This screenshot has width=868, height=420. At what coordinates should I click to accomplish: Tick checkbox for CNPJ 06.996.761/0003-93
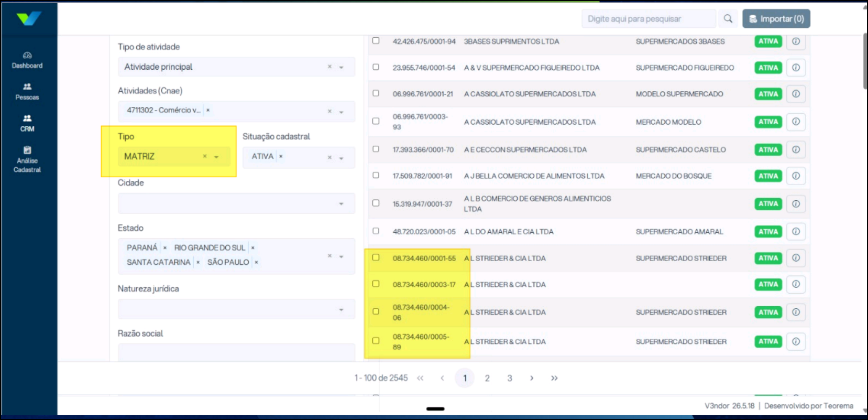pos(376,121)
